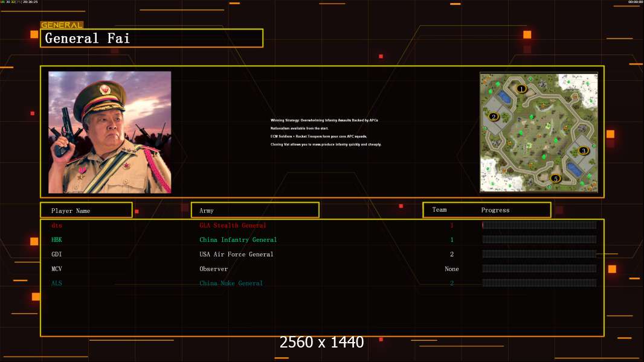Click 'China Infantry General' army entry
This screenshot has width=644, height=362.
(238, 240)
